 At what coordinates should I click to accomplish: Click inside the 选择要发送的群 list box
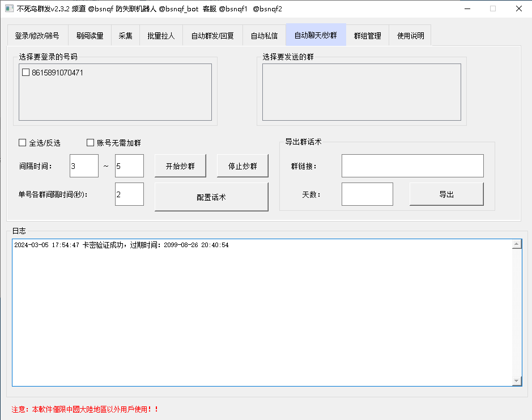[x=361, y=92]
